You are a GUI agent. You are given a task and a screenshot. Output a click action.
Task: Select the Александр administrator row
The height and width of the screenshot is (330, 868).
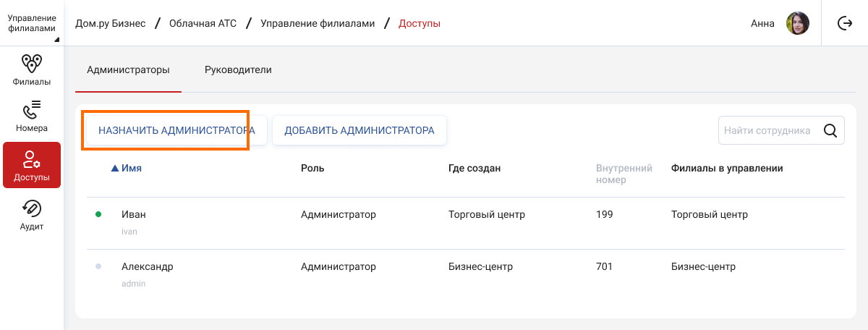(466, 275)
